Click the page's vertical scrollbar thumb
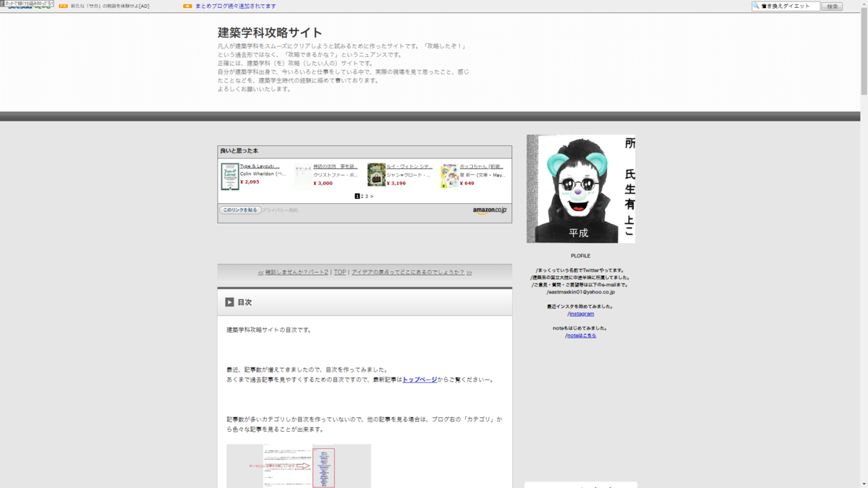 864,51
